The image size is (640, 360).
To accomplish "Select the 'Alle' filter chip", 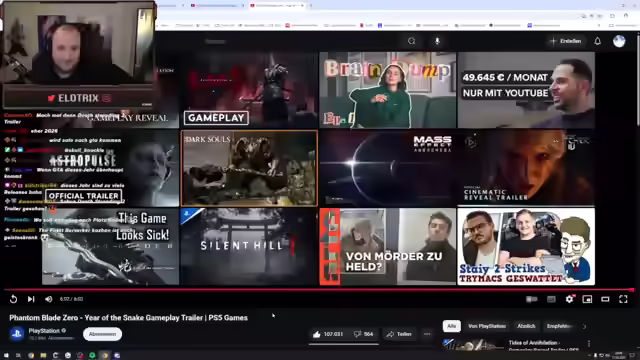I will [451, 326].
